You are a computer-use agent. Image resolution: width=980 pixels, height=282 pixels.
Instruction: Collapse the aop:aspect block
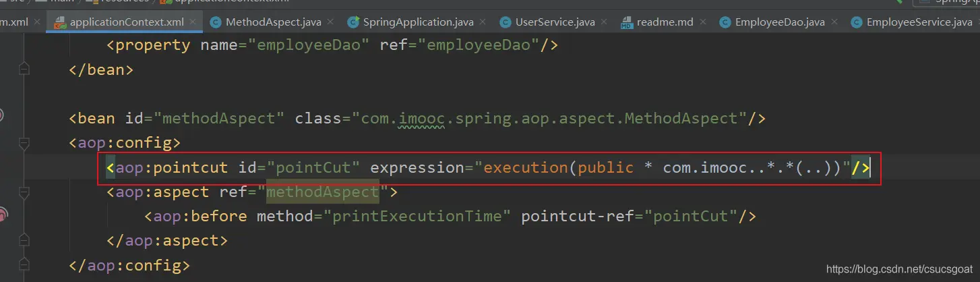click(x=24, y=192)
